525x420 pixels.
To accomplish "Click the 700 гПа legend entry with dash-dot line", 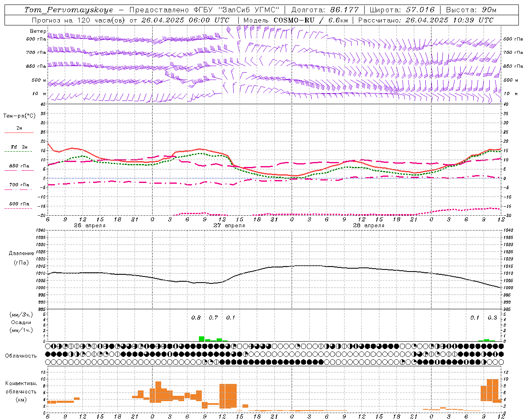I will tap(19, 185).
